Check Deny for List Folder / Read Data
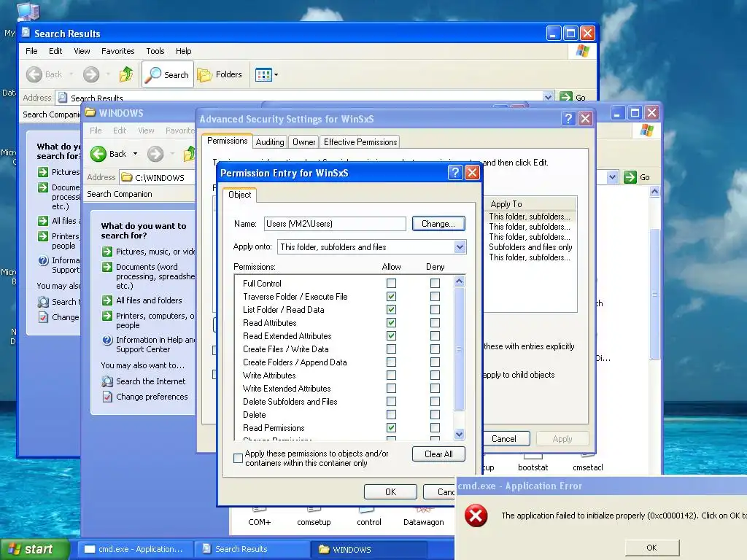The height and width of the screenshot is (560, 747). pyautogui.click(x=435, y=309)
